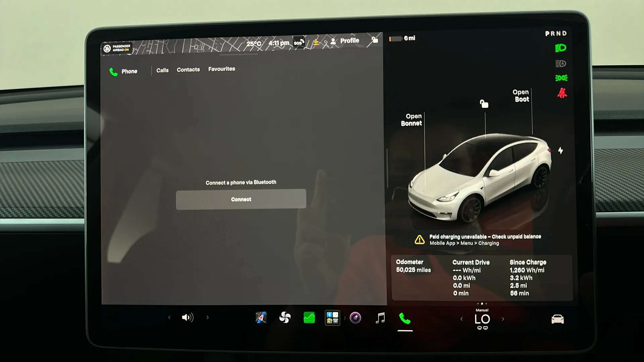
Task: Tap the LO manual temperature display
Action: point(482,319)
